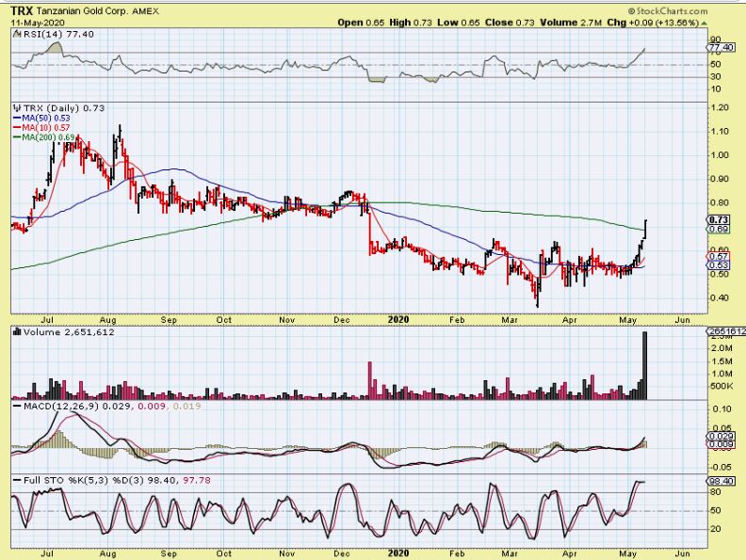This screenshot has height=560, width=746.
Task: Select the High 0.73 quote value
Action: pos(411,23)
